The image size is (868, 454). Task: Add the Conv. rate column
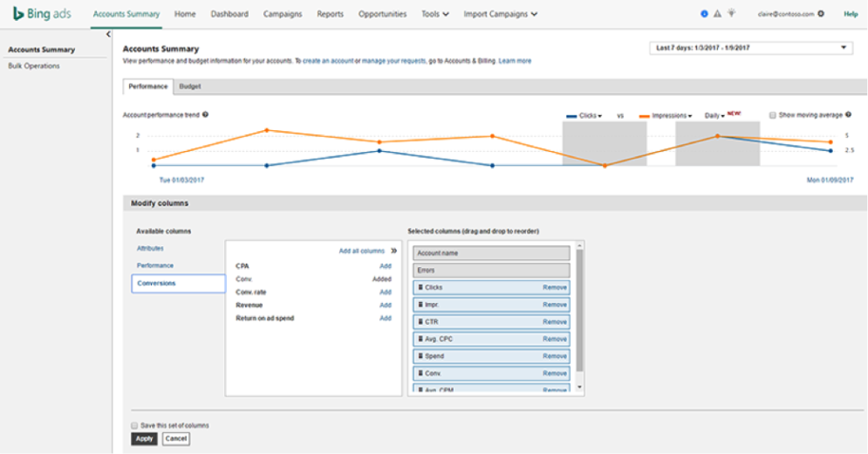tap(386, 292)
